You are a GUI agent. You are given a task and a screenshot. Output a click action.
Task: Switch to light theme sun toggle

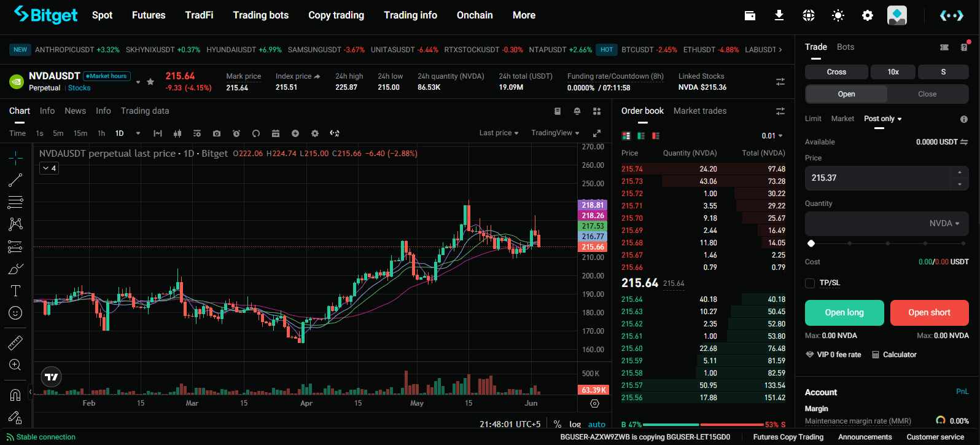838,15
